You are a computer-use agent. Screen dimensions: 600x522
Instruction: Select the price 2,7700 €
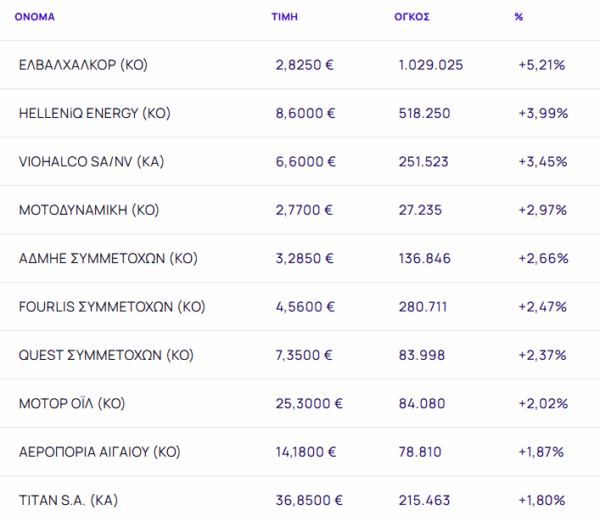click(x=304, y=210)
